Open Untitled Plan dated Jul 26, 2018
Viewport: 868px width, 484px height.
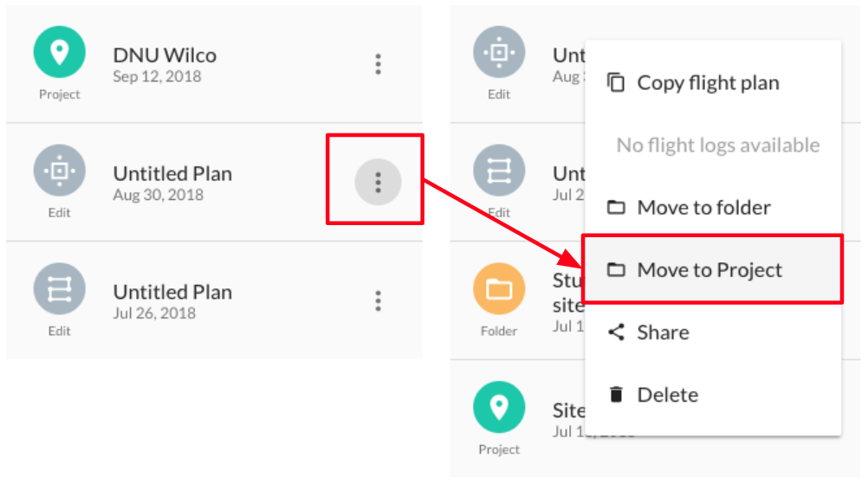172,292
